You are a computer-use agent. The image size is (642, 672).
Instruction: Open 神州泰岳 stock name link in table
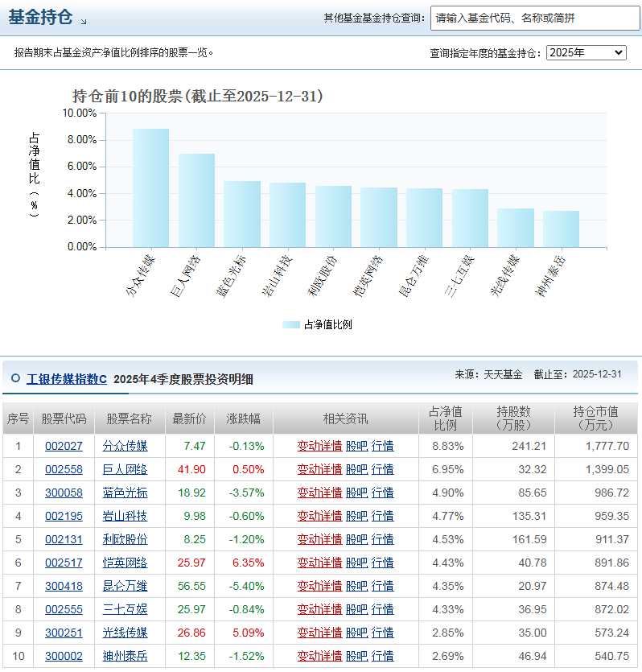click(125, 656)
